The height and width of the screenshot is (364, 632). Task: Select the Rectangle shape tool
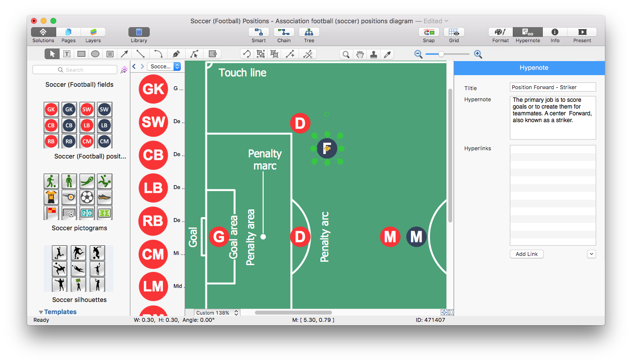coord(81,53)
